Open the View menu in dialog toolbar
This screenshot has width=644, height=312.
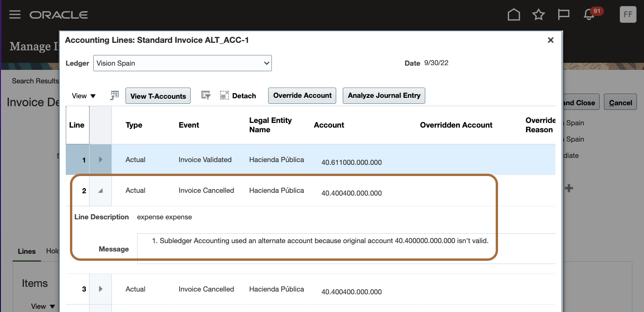83,96
